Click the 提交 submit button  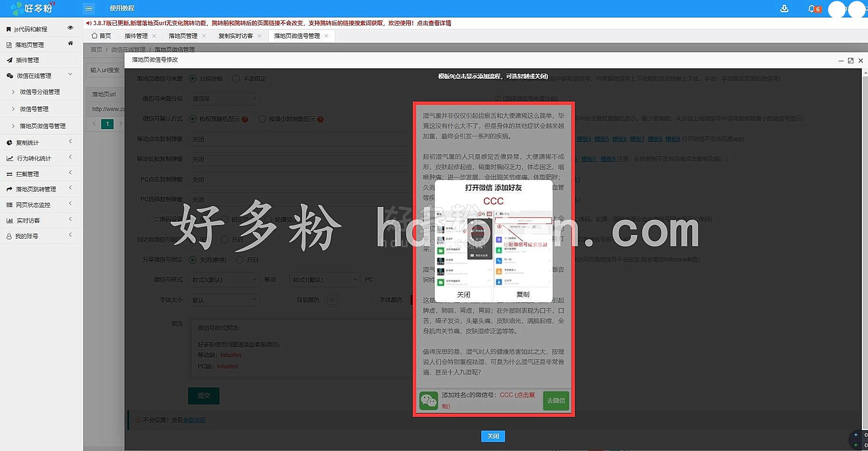coord(204,396)
